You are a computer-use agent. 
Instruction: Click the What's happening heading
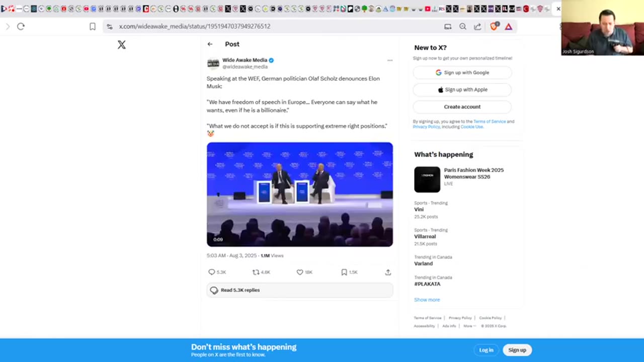tap(444, 154)
